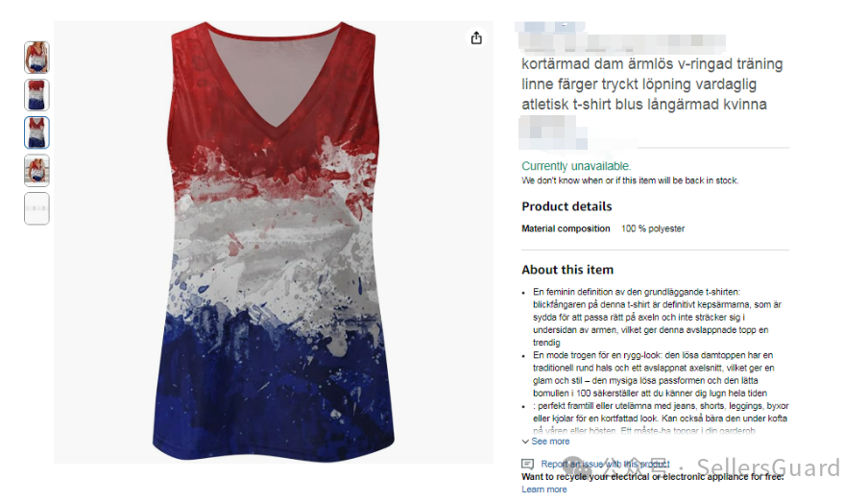
Task: Select the second tank top thumbnail
Action: [x=36, y=95]
